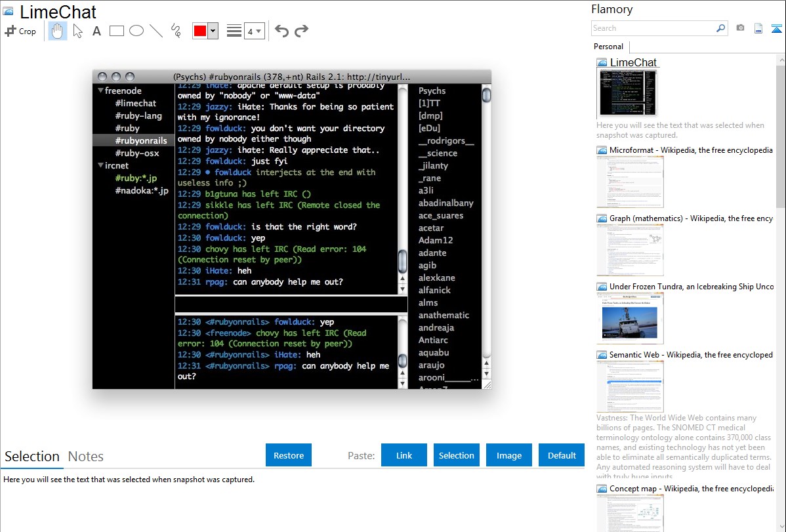Pick the straight line tool
The height and width of the screenshot is (532, 786).
[156, 31]
